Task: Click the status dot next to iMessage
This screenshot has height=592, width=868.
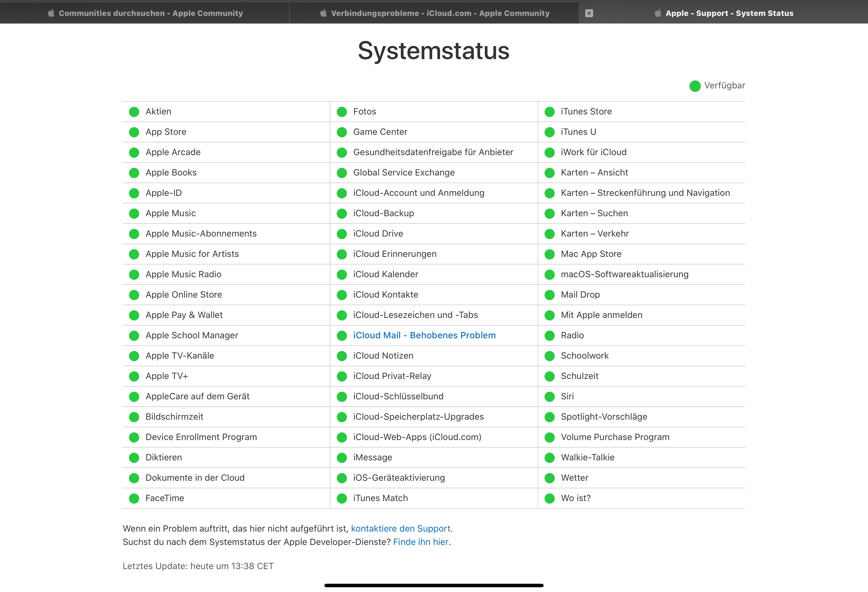Action: point(342,458)
